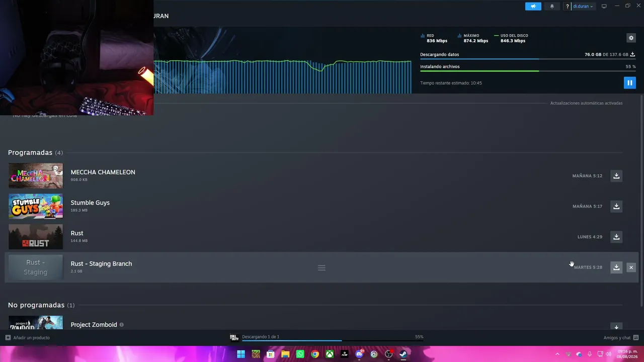Click the Call of Duty icon in the bottom bar
Viewport: 644px width, 362px height.
[234, 337]
